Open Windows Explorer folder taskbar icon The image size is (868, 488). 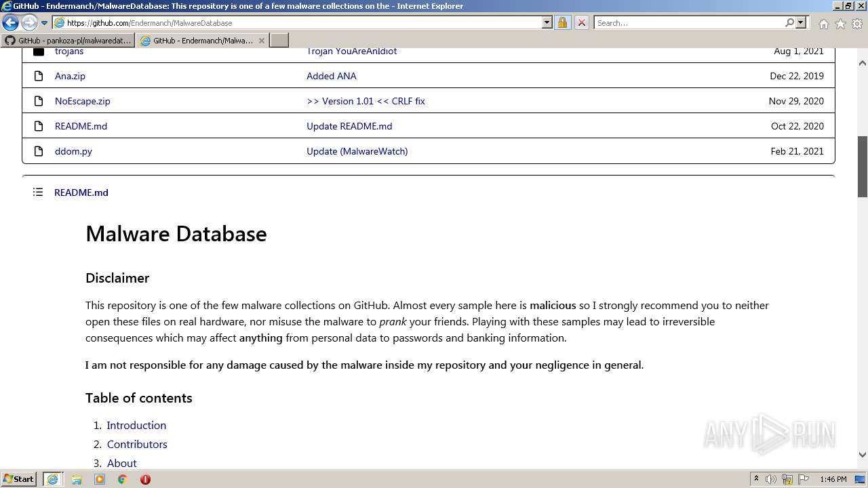77,479
